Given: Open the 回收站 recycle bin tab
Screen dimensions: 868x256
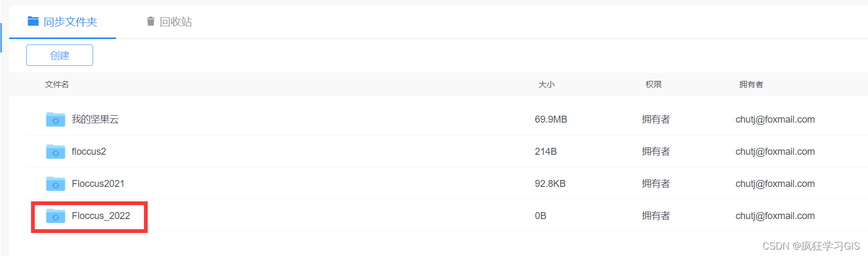Looking at the screenshot, I should click(x=176, y=22).
